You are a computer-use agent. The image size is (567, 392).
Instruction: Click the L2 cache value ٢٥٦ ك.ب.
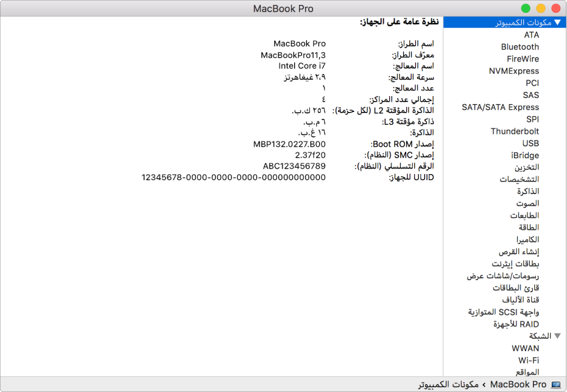point(309,111)
